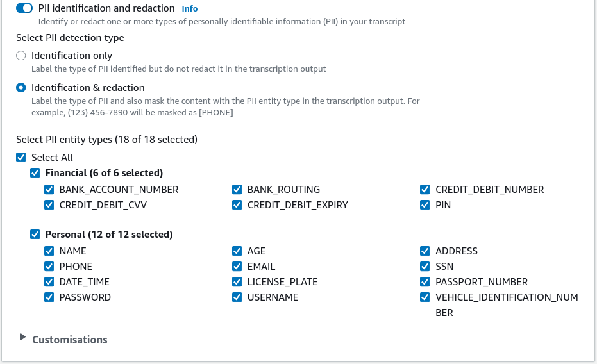Viewport: 597px width, 364px height.
Task: Untick CREDIT_DEBIT_NUMBER checkbox
Action: pyautogui.click(x=425, y=190)
